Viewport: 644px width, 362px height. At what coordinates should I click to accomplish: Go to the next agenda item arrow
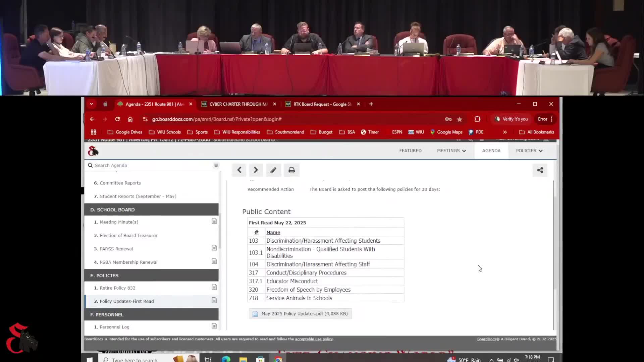pyautogui.click(x=256, y=170)
